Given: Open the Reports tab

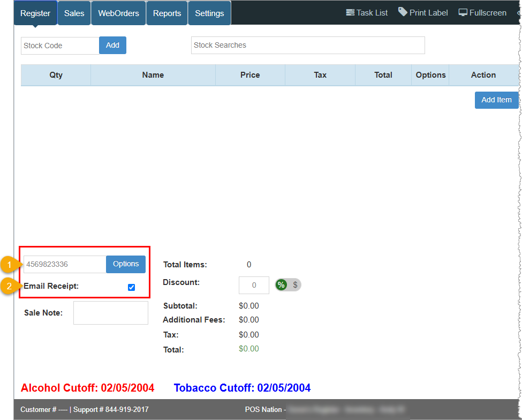Looking at the screenshot, I should 167,13.
